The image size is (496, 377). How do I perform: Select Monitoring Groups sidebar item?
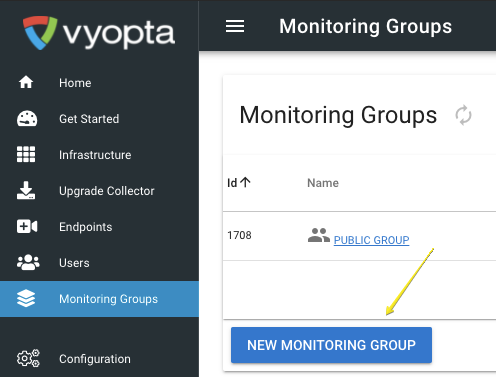coord(99,299)
